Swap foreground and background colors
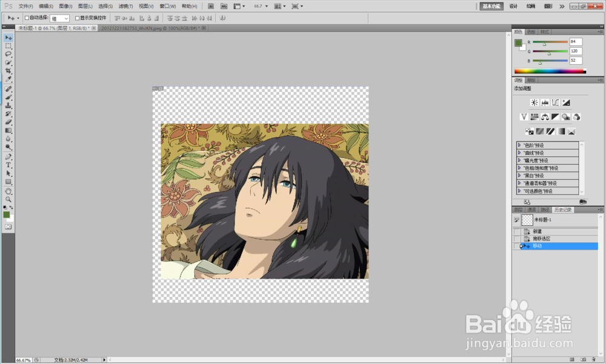Image resolution: width=606 pixels, height=364 pixels. [x=11, y=208]
